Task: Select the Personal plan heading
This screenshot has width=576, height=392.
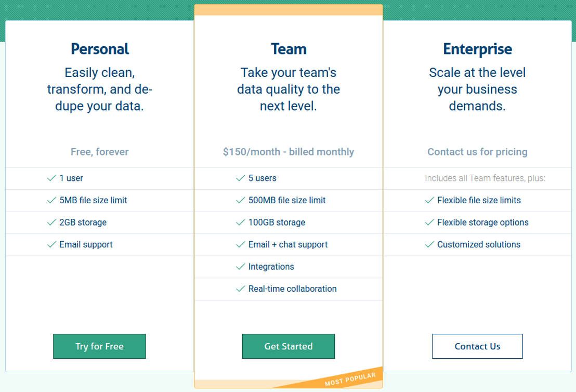Action: tap(100, 49)
